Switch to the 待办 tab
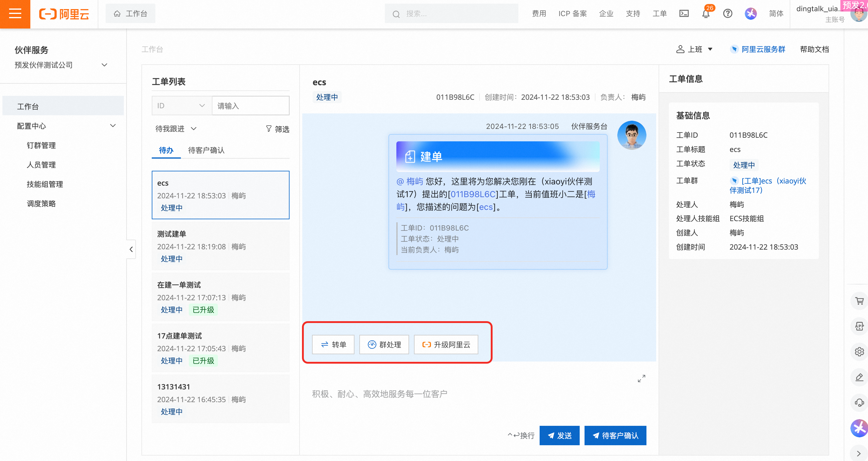Image resolution: width=868 pixels, height=461 pixels. [x=166, y=150]
